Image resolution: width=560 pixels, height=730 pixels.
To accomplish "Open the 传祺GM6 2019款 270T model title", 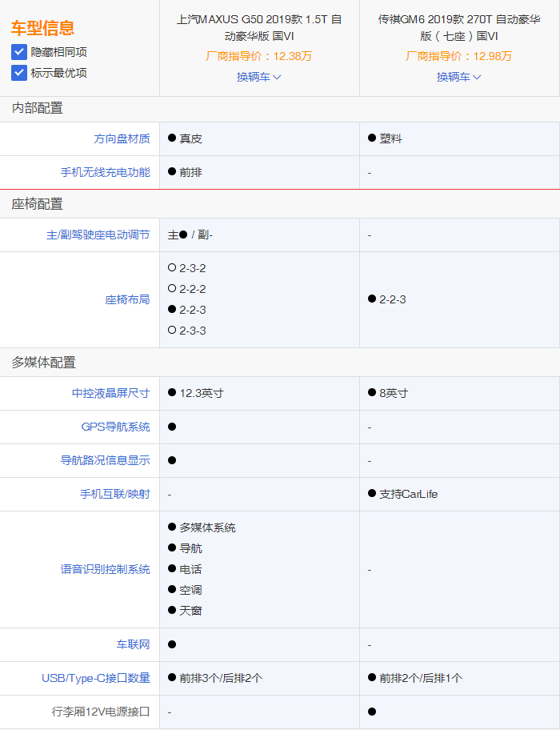I will [459, 28].
